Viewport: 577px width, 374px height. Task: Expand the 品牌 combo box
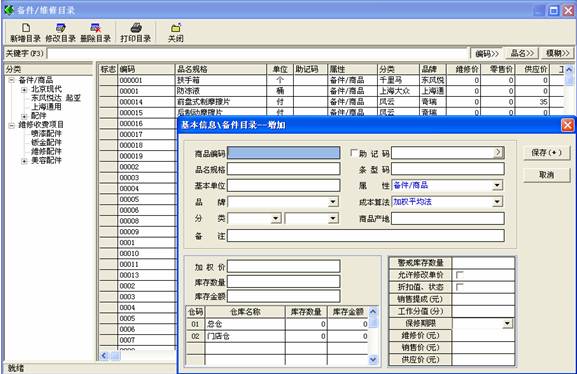[x=333, y=202]
